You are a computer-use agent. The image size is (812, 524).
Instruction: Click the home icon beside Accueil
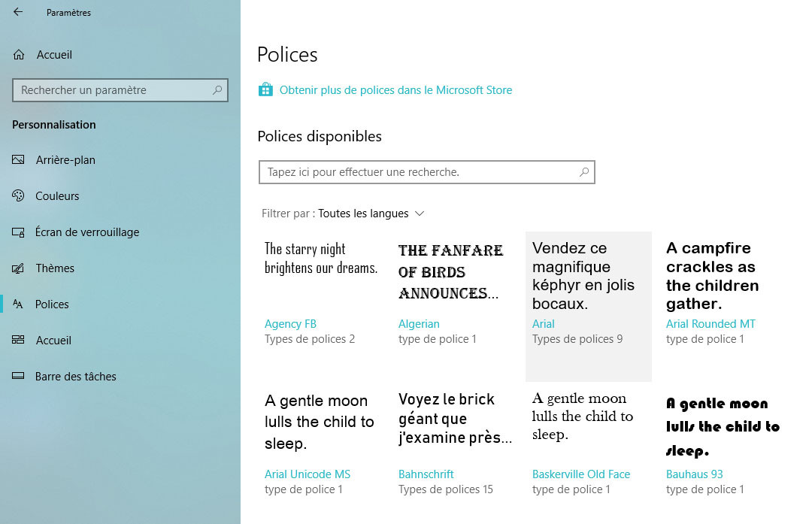coord(19,54)
